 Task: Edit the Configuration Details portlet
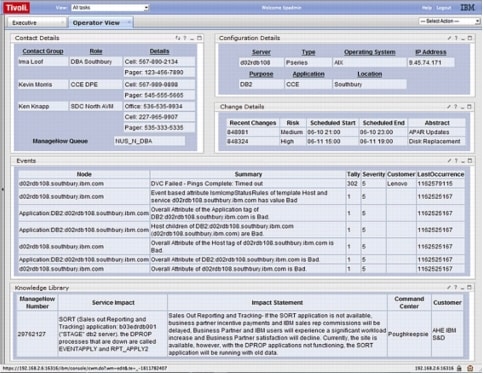click(x=449, y=38)
